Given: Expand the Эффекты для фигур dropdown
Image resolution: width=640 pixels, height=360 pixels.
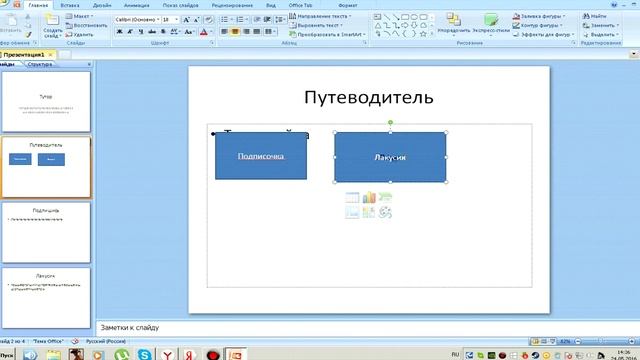Looking at the screenshot, I should 543,35.
